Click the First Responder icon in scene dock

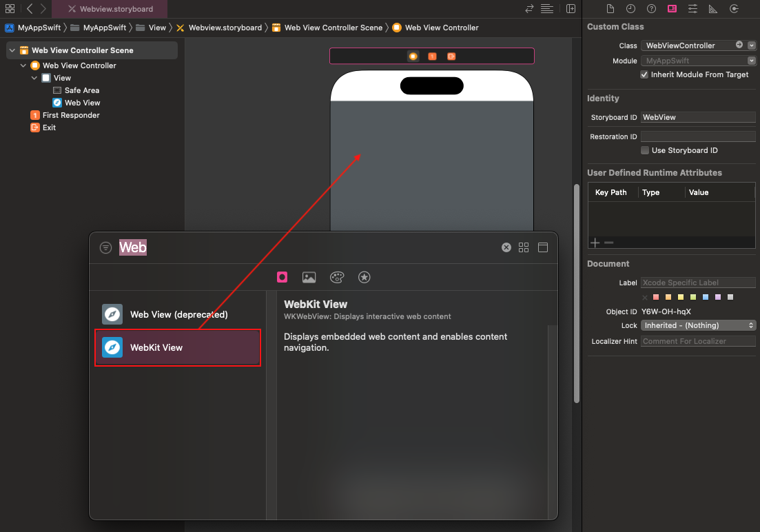point(432,57)
